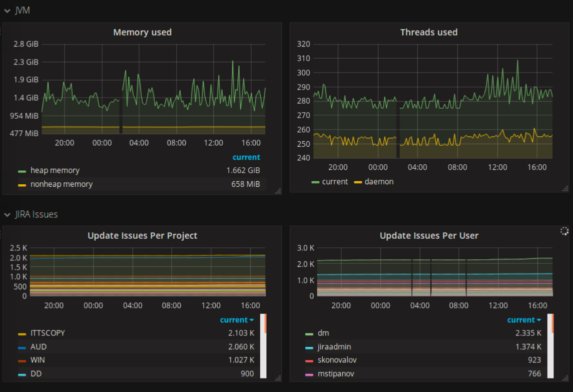The image size is (573, 392).
Task: Click the resize handle of Threads used panel
Action: pos(565,188)
